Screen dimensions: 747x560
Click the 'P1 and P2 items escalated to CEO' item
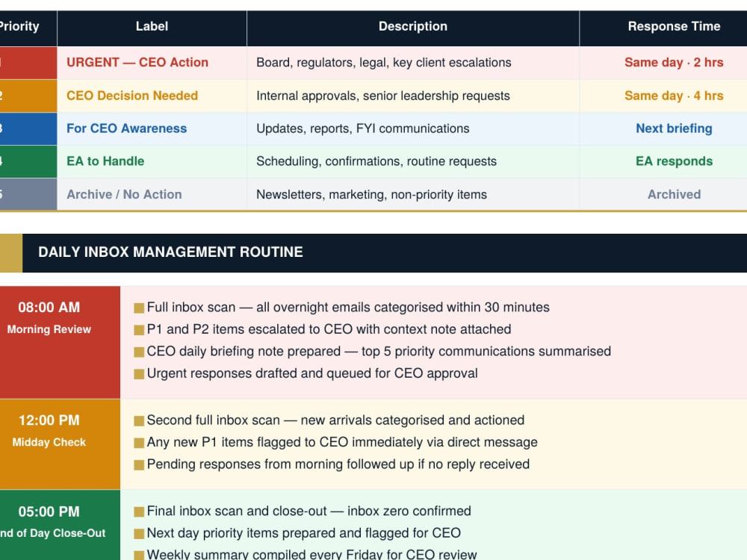point(329,329)
